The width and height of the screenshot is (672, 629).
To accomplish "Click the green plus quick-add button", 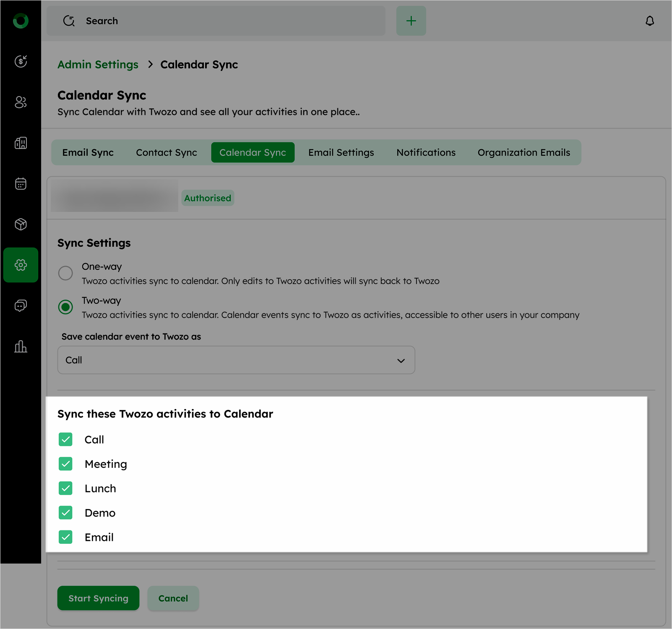I will pos(411,21).
